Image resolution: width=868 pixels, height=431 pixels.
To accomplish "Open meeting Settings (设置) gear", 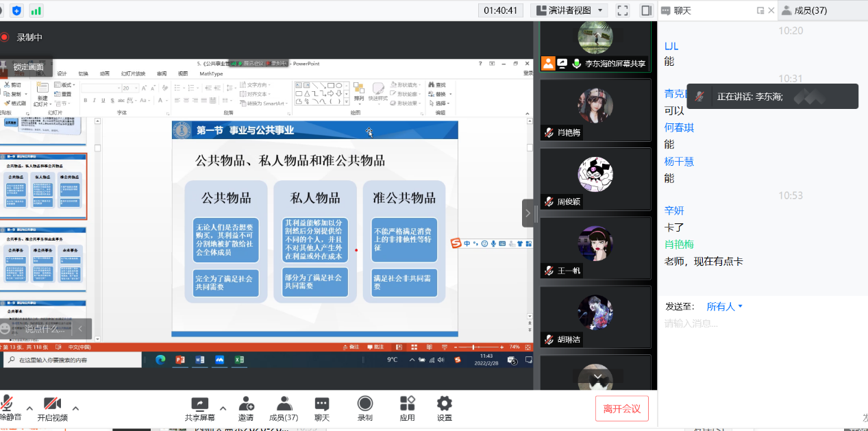I will tap(445, 409).
